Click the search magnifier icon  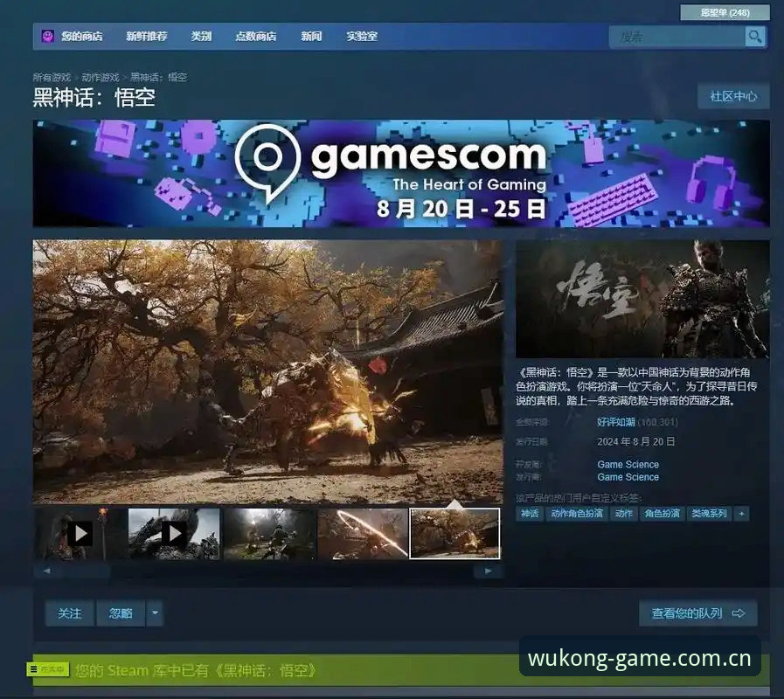point(755,37)
